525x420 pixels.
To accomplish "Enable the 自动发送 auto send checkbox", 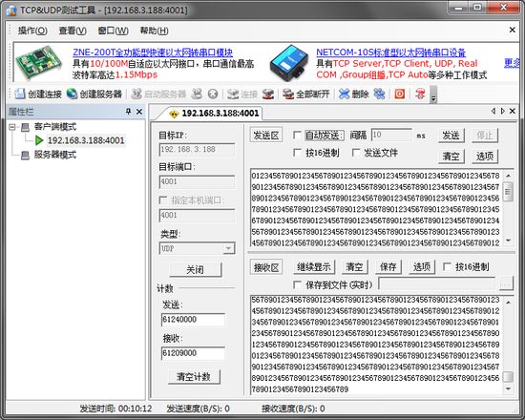I will tap(297, 135).
